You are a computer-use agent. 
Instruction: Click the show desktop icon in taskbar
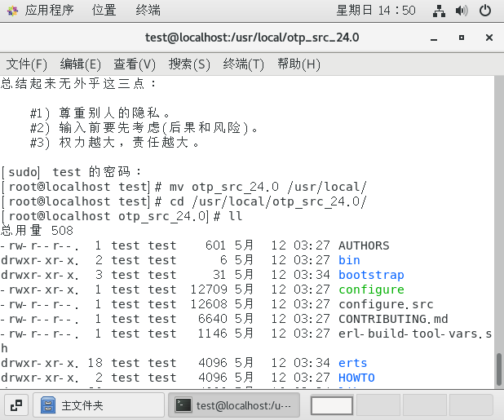click(x=16, y=405)
